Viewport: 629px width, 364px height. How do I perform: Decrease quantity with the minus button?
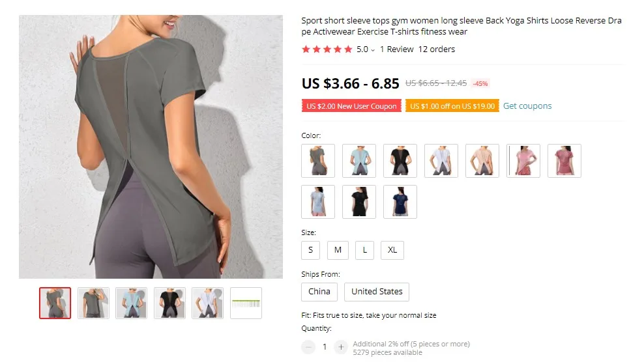coord(308,347)
